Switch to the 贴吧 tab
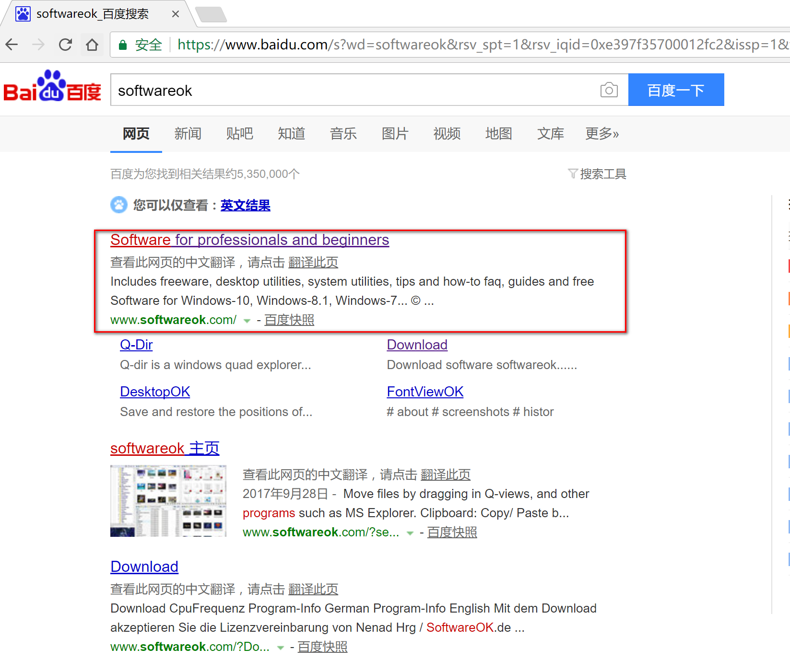This screenshot has height=672, width=790. pyautogui.click(x=240, y=133)
